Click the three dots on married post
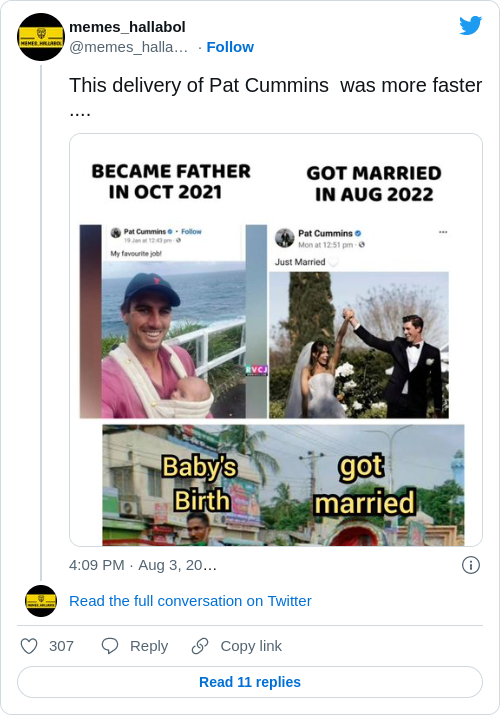500x715 pixels. [443, 232]
